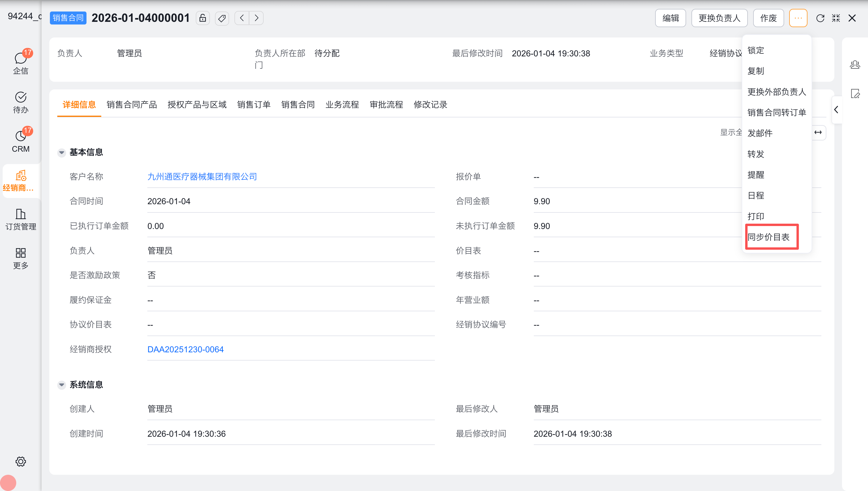Open 待办 tasks in sidebar
868x491 pixels.
(21, 102)
